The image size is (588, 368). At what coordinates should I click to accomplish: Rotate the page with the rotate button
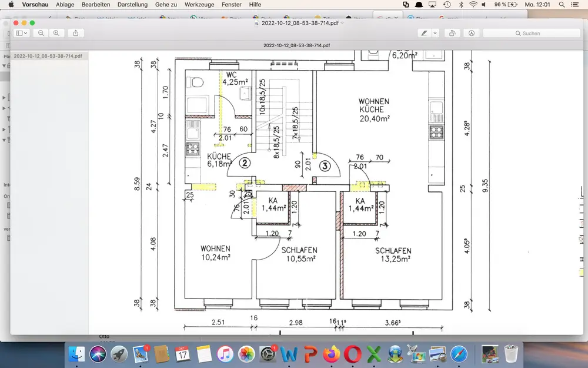(x=452, y=33)
